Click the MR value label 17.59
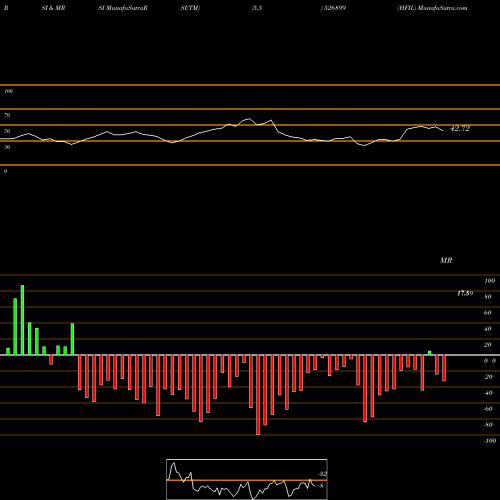 point(465,293)
